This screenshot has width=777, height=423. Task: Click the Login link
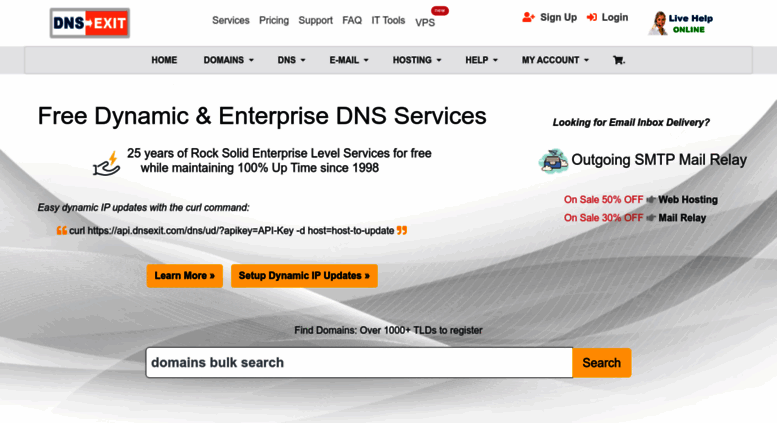click(x=614, y=17)
